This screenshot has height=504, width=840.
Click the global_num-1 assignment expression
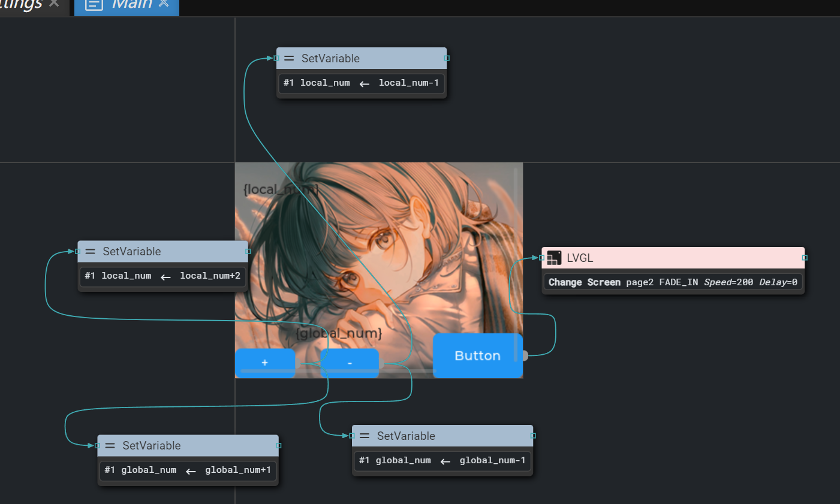click(442, 461)
